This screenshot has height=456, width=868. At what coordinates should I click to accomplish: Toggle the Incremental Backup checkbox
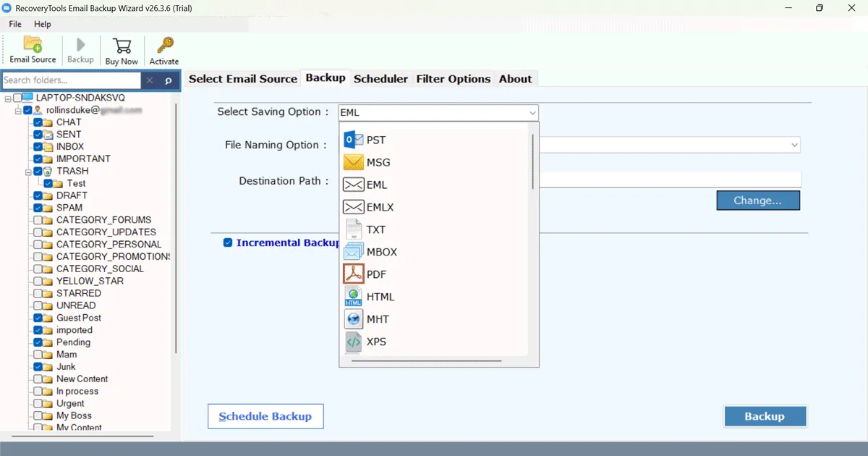point(228,242)
